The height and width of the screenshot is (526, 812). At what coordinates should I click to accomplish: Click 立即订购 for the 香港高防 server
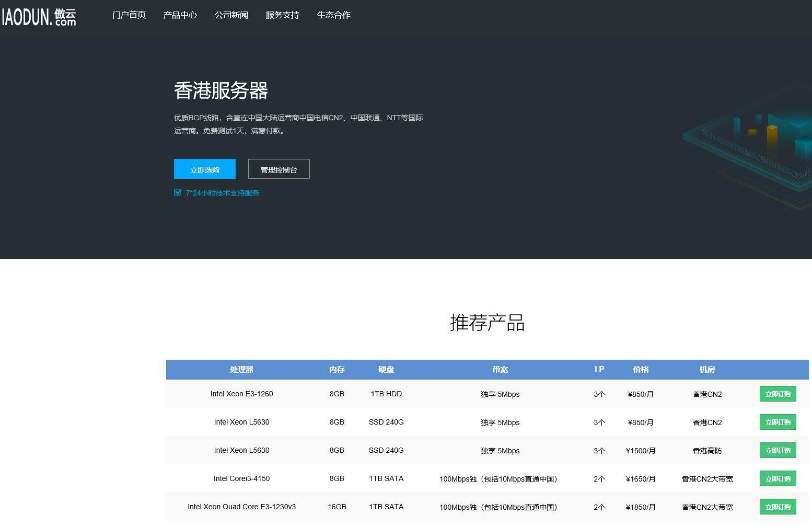pos(778,450)
